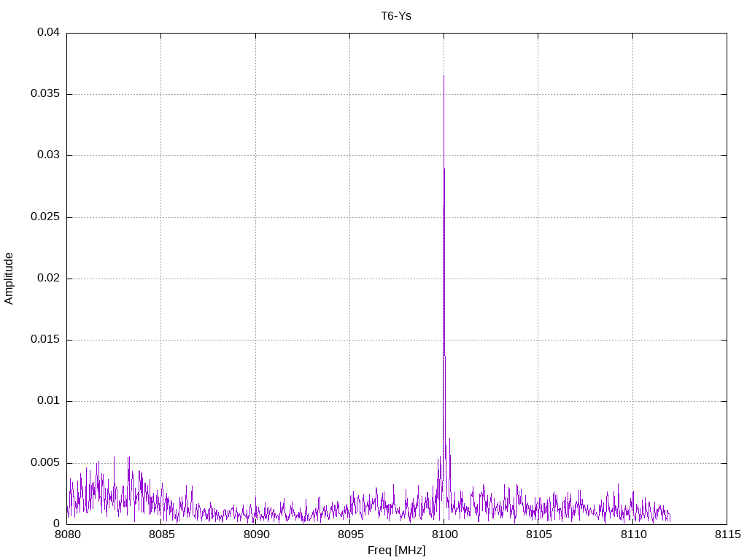
Task: Select the 8080 x-axis tick label
Action: pos(67,534)
